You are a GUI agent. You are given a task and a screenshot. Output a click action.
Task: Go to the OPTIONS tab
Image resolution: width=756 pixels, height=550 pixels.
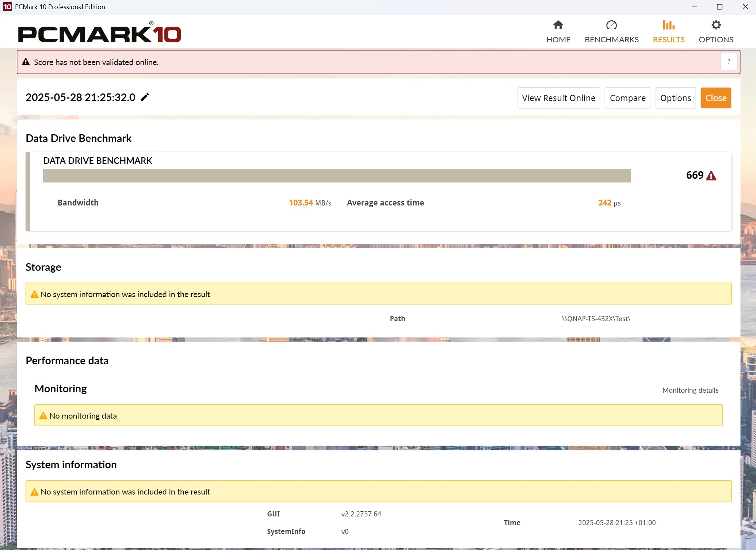pyautogui.click(x=716, y=32)
